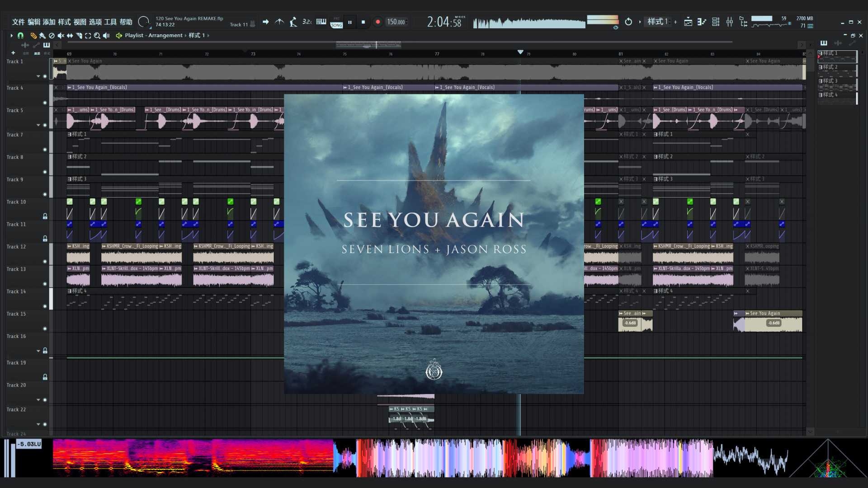This screenshot has width=868, height=488.
Task: Select the Mute tool in playlist toolbar
Action: pyautogui.click(x=61, y=35)
